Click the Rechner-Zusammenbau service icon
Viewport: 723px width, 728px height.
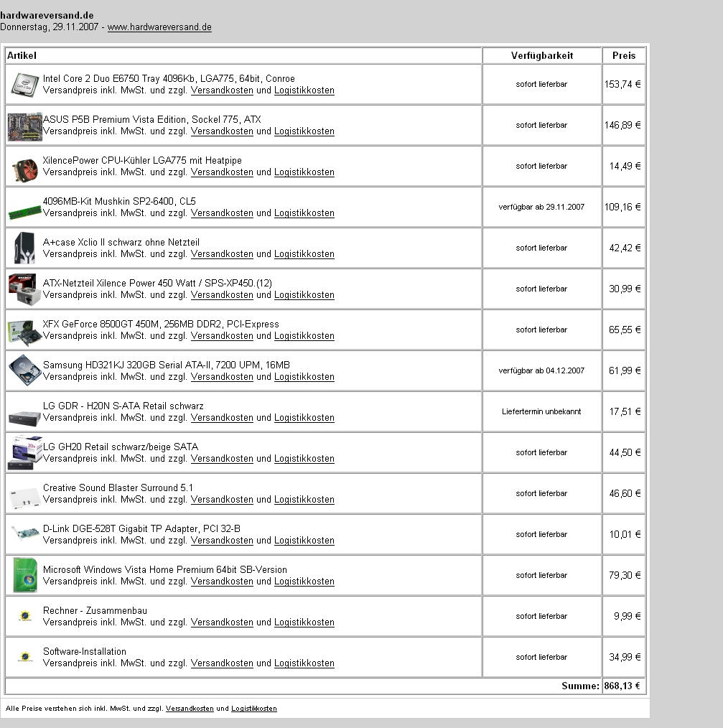[x=25, y=616]
